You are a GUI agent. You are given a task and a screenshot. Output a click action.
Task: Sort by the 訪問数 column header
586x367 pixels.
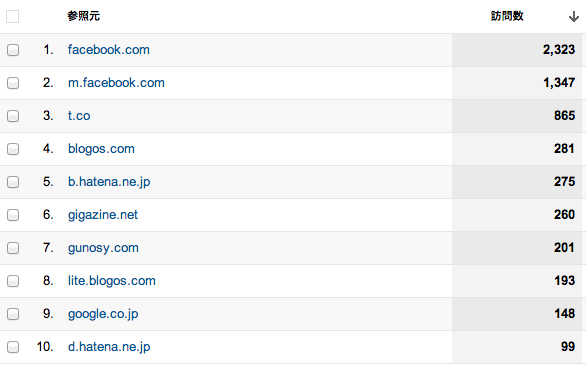click(507, 16)
